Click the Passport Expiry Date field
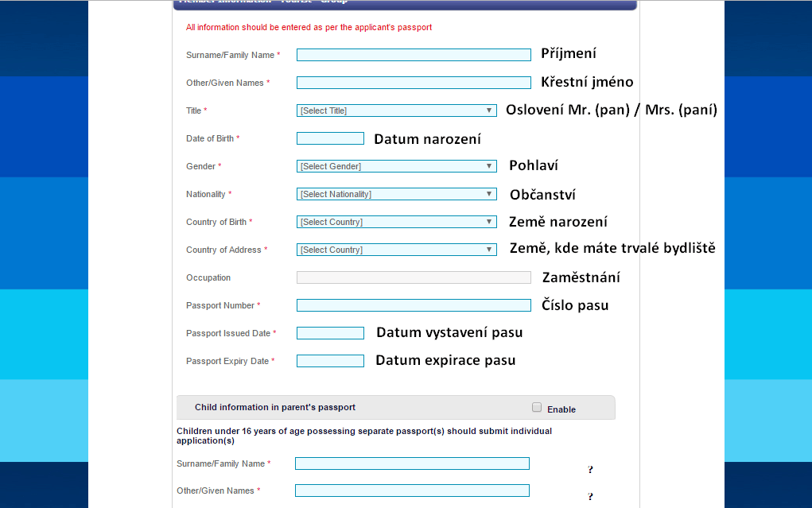The image size is (812, 508). pyautogui.click(x=330, y=361)
